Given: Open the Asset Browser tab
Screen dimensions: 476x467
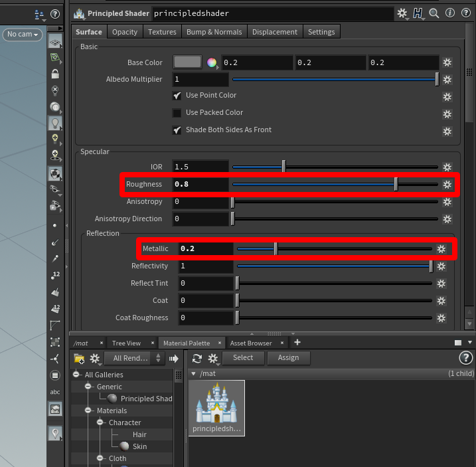Looking at the screenshot, I should pyautogui.click(x=250, y=343).
